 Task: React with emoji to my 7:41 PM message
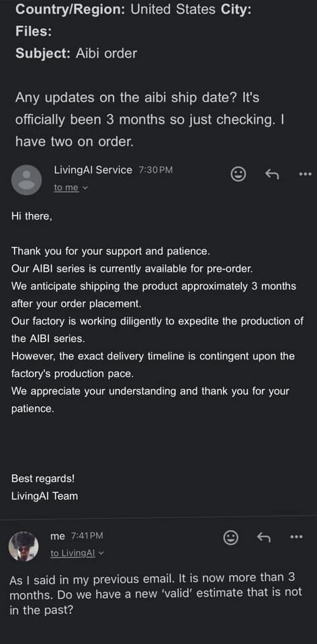click(x=230, y=537)
